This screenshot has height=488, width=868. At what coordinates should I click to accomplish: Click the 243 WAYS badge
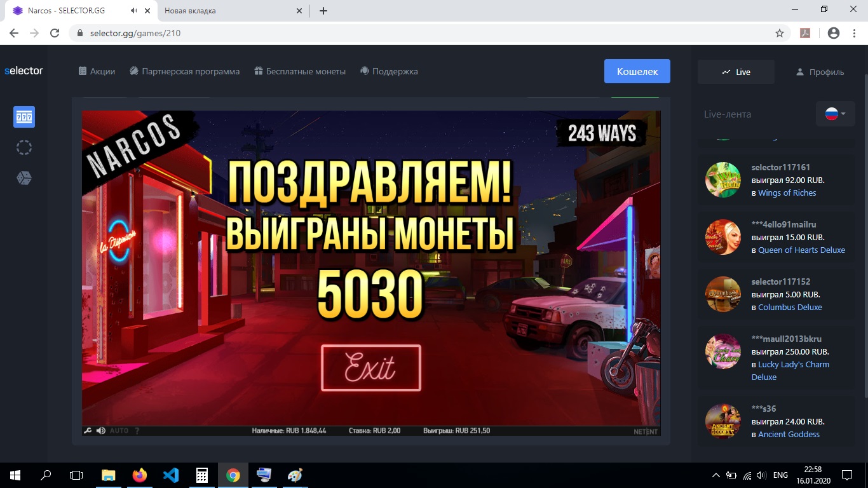601,133
